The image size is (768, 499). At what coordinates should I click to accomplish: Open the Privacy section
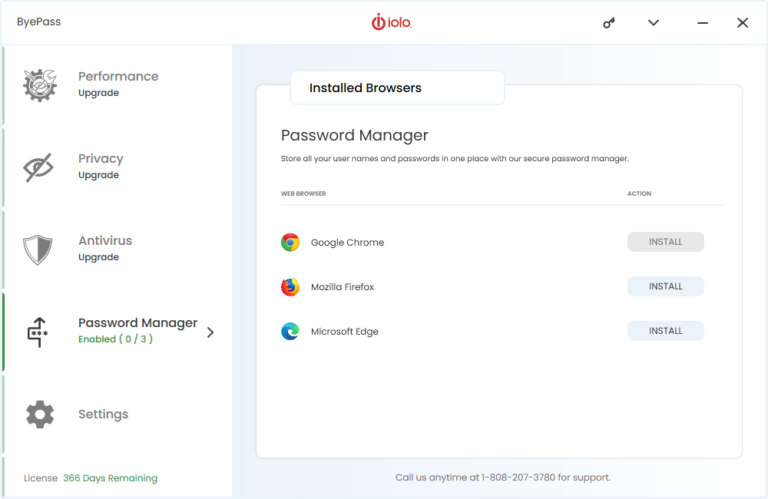pos(118,167)
